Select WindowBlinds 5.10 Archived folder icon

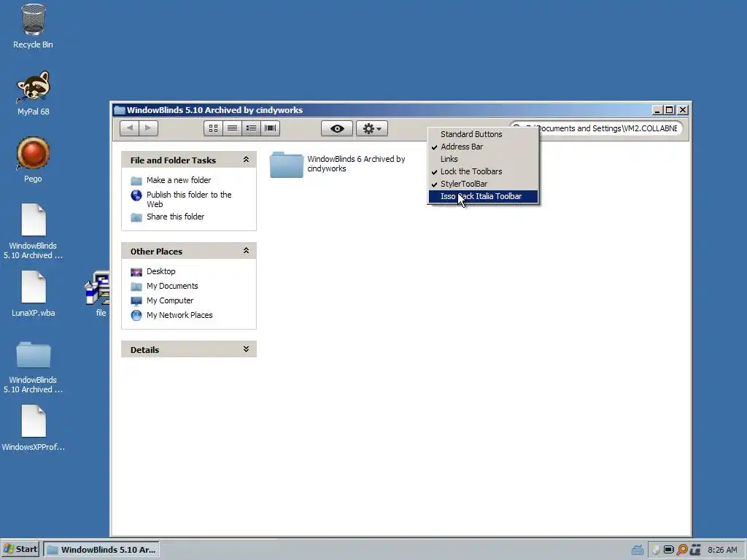tap(33, 367)
